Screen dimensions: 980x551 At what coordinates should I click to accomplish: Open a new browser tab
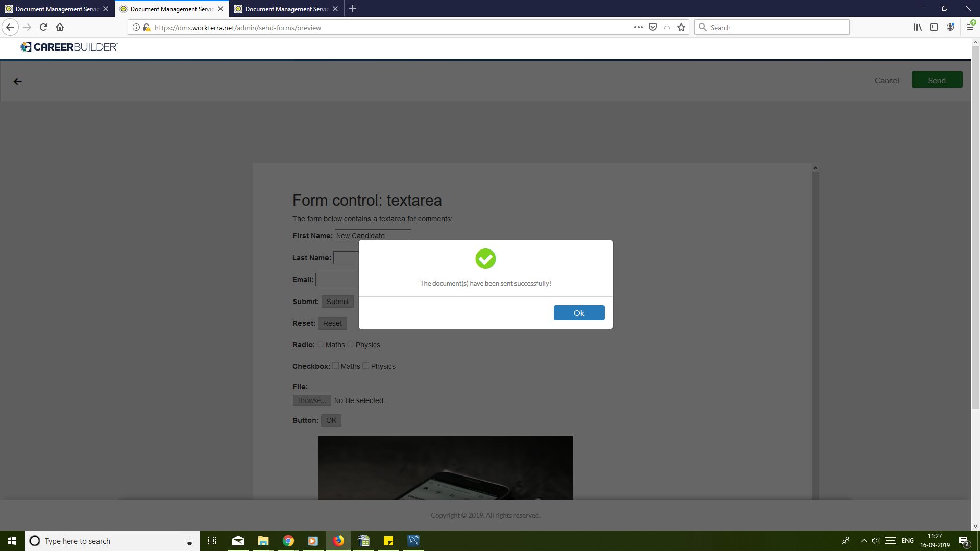point(353,9)
